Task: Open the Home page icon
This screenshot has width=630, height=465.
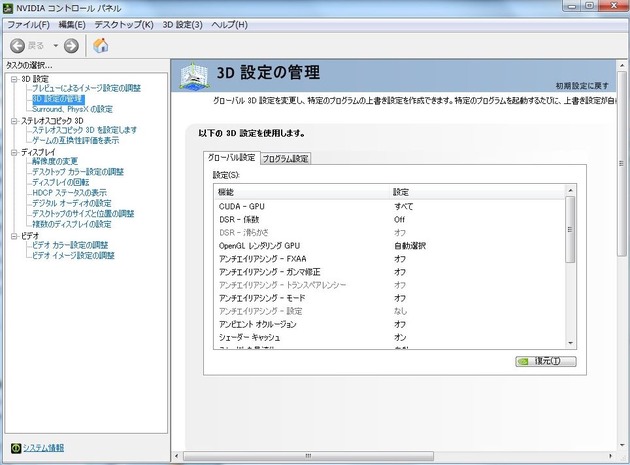Action: tap(100, 45)
